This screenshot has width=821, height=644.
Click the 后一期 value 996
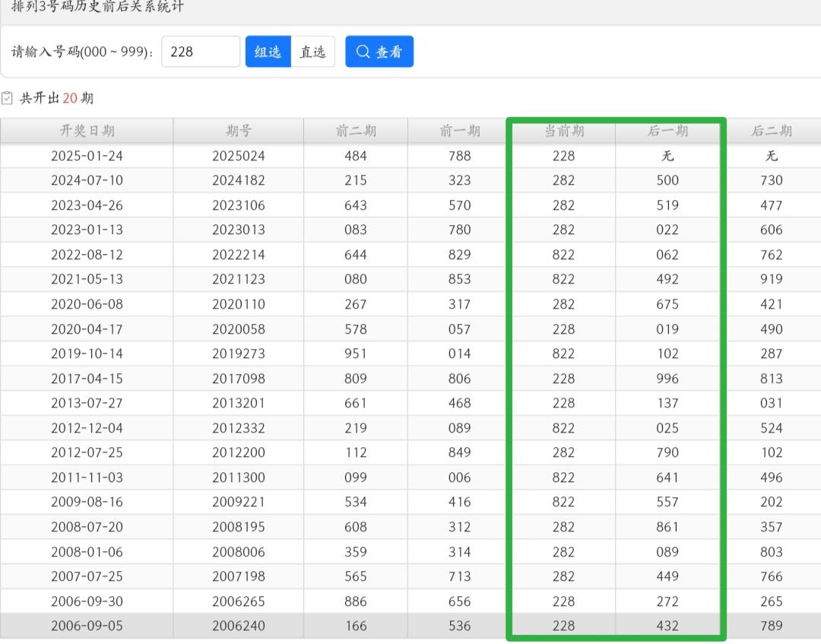click(667, 379)
